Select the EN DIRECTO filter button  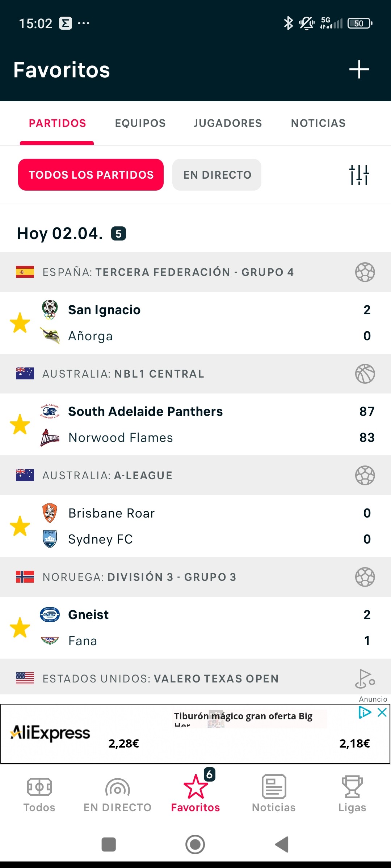pos(217,175)
